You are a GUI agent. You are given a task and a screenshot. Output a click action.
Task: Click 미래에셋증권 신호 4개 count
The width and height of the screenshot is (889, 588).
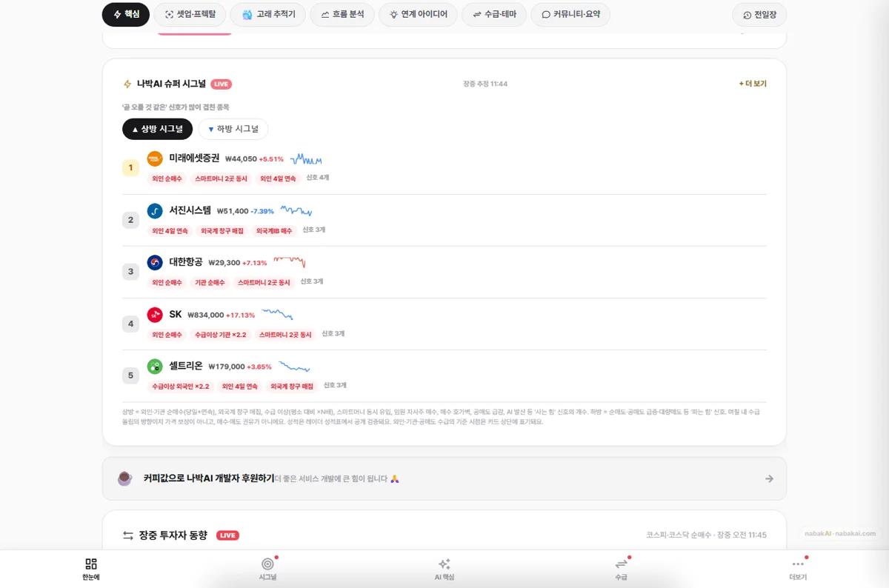(x=318, y=178)
